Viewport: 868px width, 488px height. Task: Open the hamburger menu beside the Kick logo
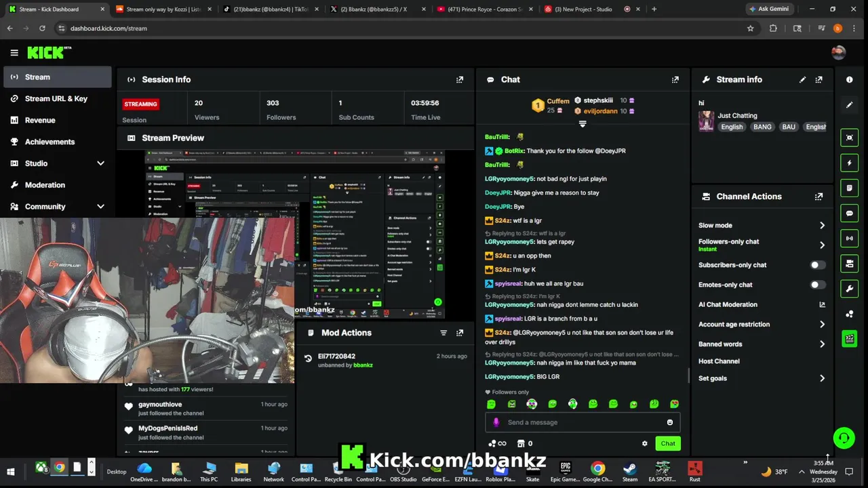pyautogui.click(x=14, y=52)
